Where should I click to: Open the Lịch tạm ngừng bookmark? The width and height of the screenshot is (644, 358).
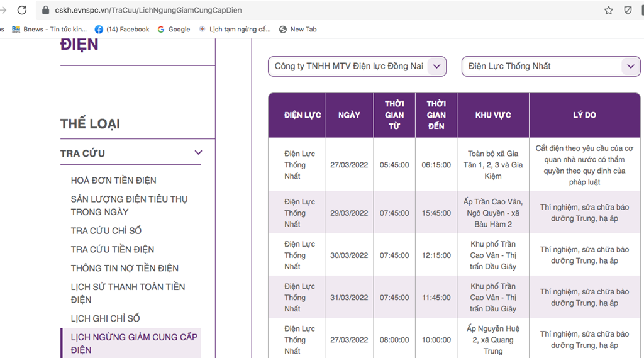[235, 29]
